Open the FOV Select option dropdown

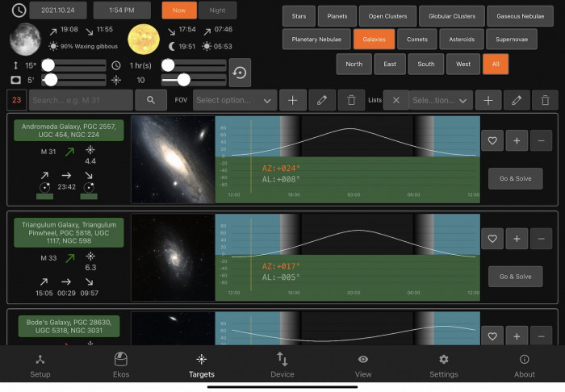(235, 100)
